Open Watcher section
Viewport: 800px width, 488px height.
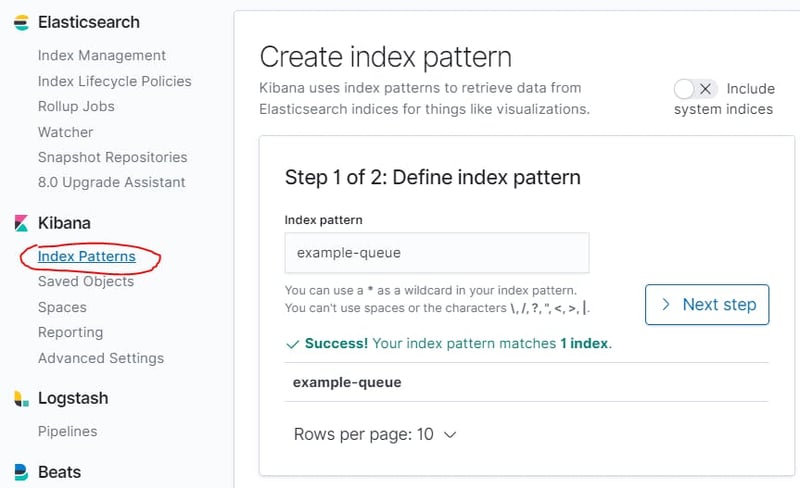click(x=65, y=132)
